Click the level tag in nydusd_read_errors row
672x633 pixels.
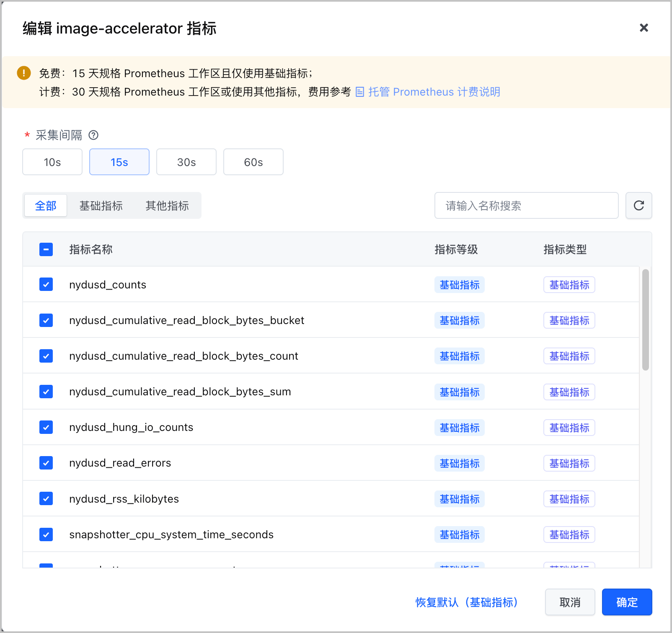click(460, 463)
